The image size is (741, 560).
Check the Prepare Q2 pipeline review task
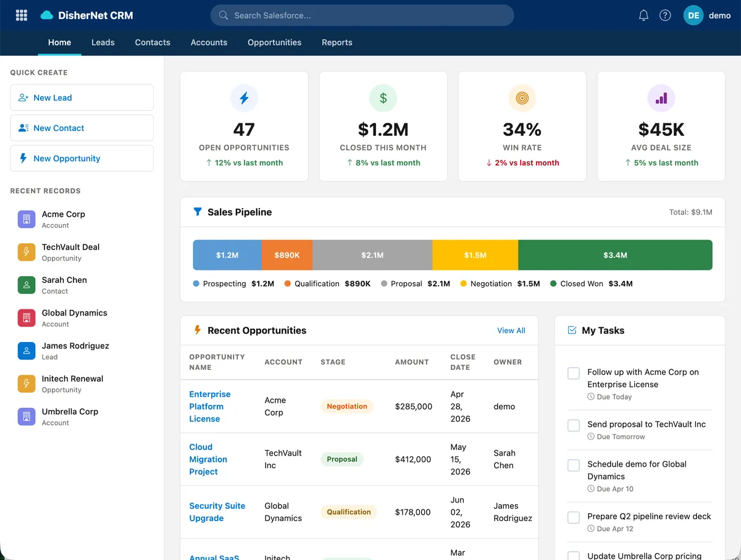[574, 517]
